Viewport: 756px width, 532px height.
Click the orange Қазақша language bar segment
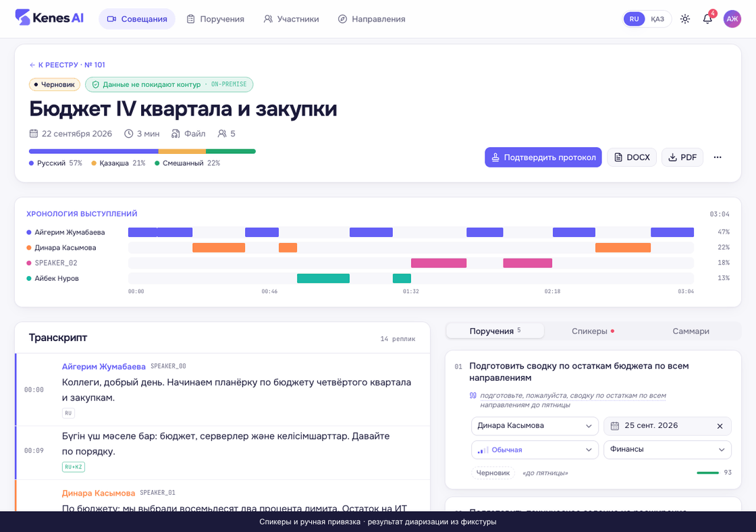182,151
